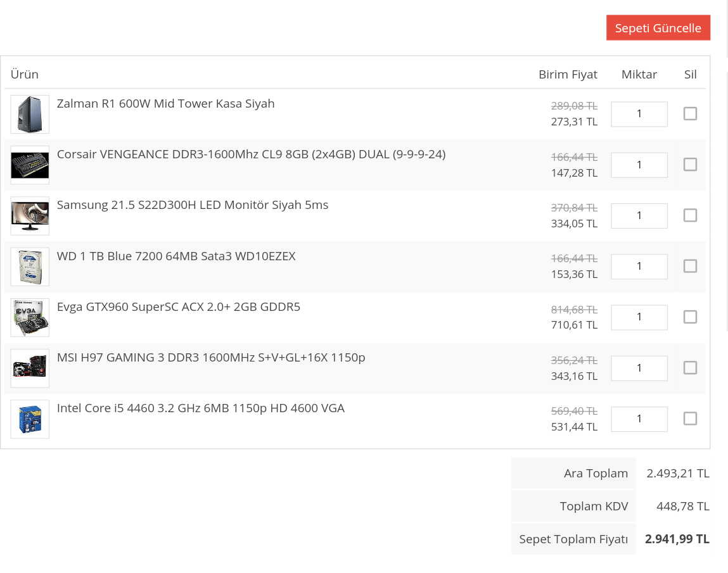Click the Birim Fiyat column header
Screen dimensions: 728x573
568,74
